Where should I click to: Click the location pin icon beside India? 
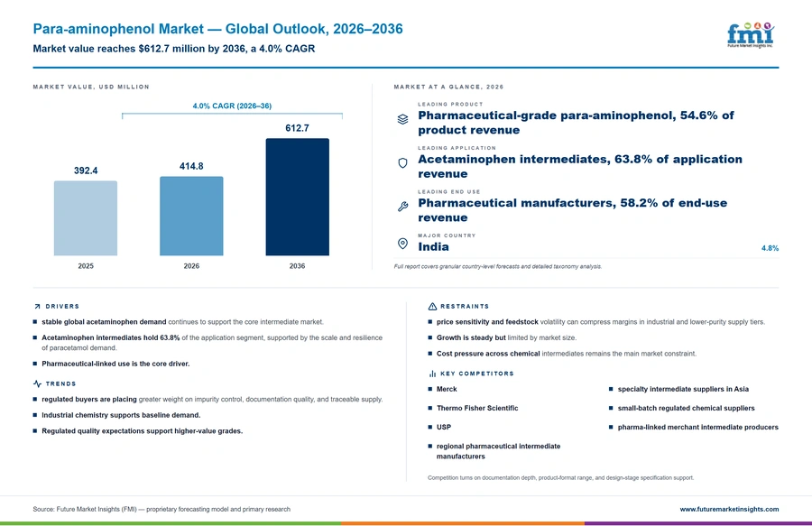402,244
